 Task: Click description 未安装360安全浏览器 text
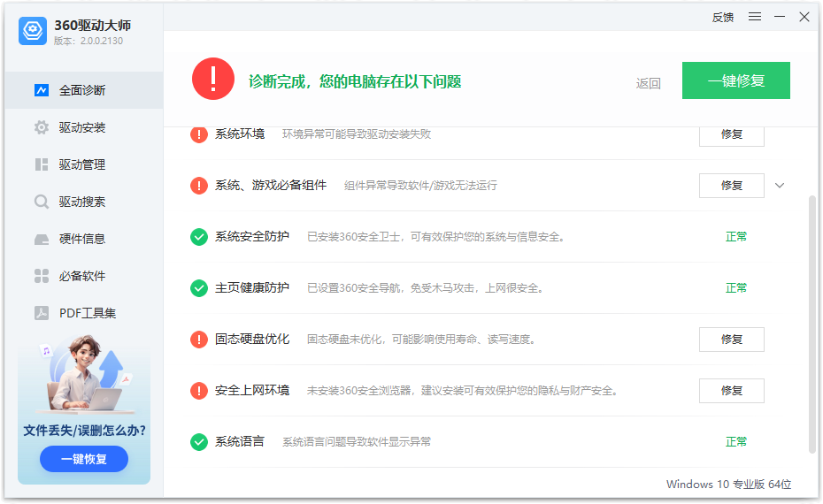tap(462, 391)
